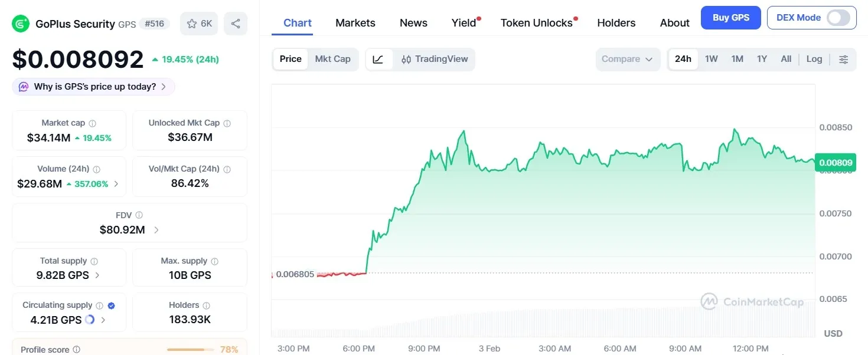Viewport: 868px width, 355px height.
Task: Open the Token Unlocks tab
Action: pos(536,23)
